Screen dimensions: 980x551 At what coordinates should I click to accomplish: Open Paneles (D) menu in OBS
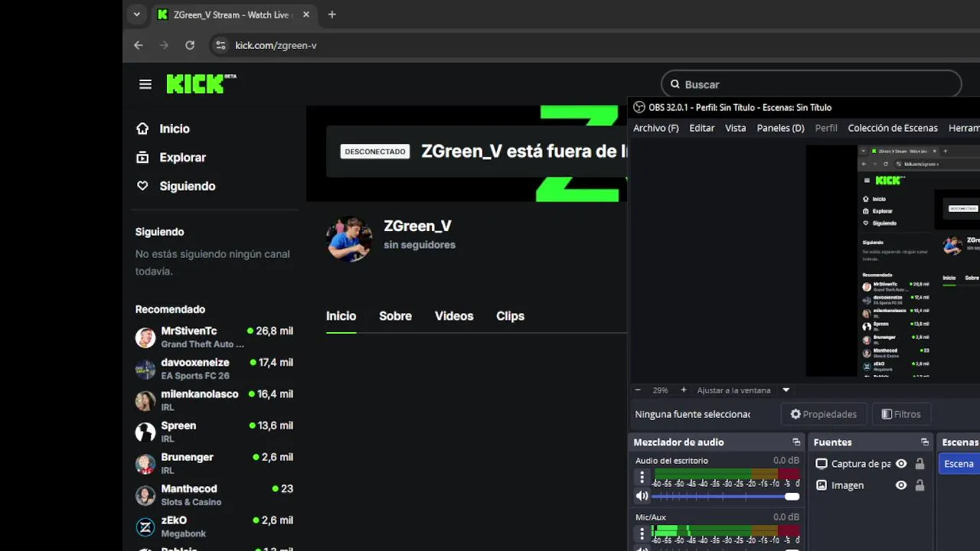[x=781, y=128]
